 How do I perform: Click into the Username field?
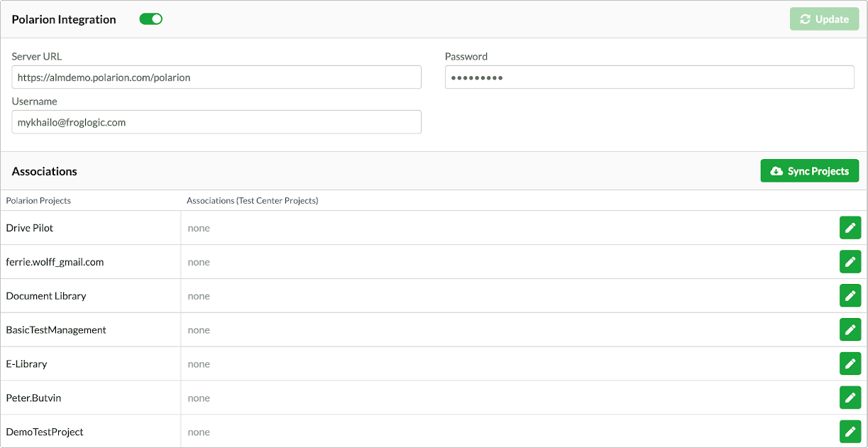(216, 122)
